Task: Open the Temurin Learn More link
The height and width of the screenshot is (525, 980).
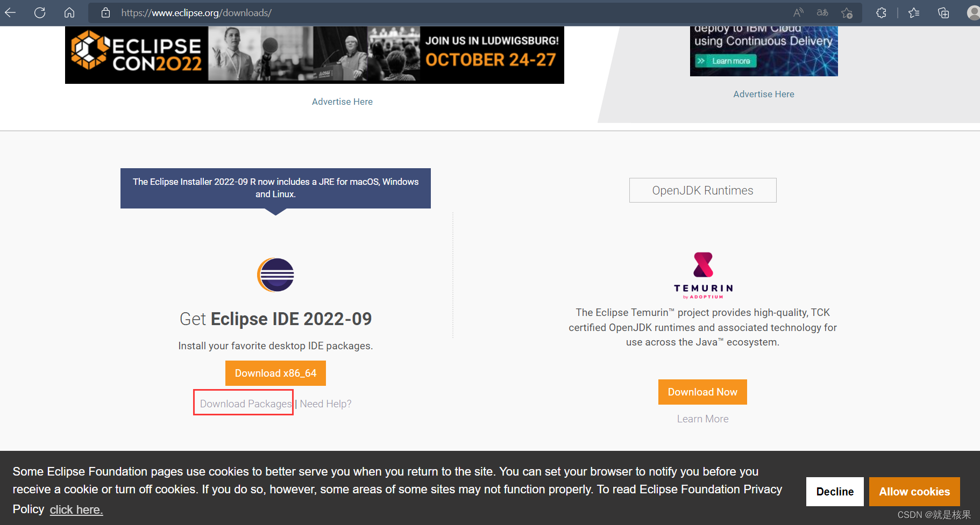Action: pyautogui.click(x=702, y=419)
